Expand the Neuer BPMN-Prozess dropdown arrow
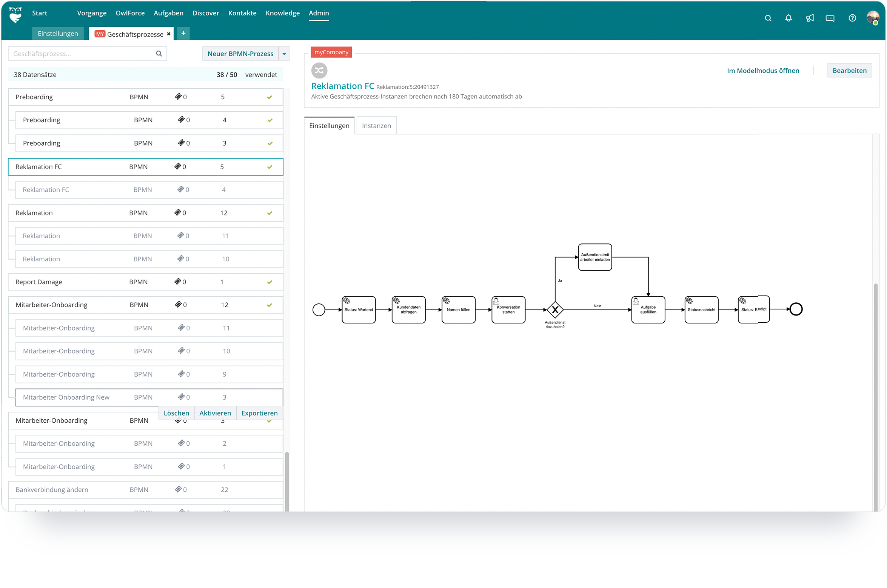 click(285, 52)
